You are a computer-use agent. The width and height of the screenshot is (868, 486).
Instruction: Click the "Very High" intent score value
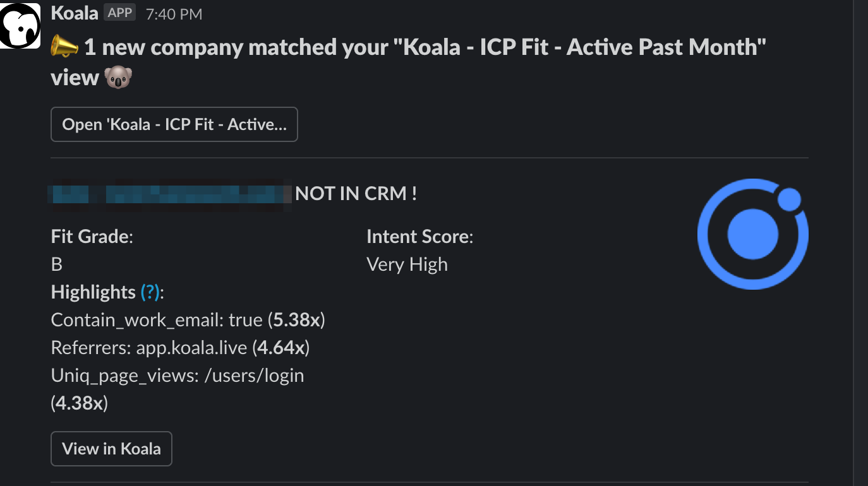[407, 264]
